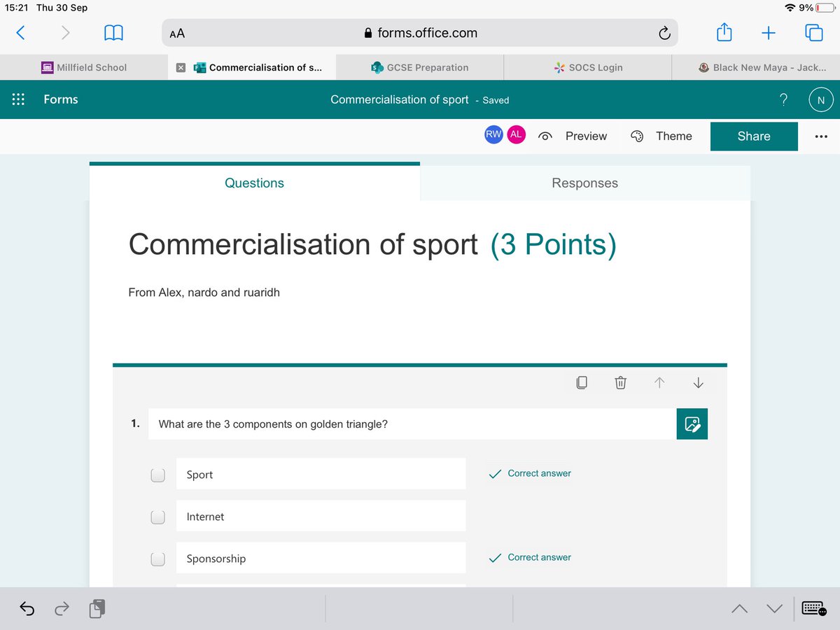This screenshot has width=840, height=630.
Task: Open the AL collaborator avatar
Action: click(x=516, y=135)
